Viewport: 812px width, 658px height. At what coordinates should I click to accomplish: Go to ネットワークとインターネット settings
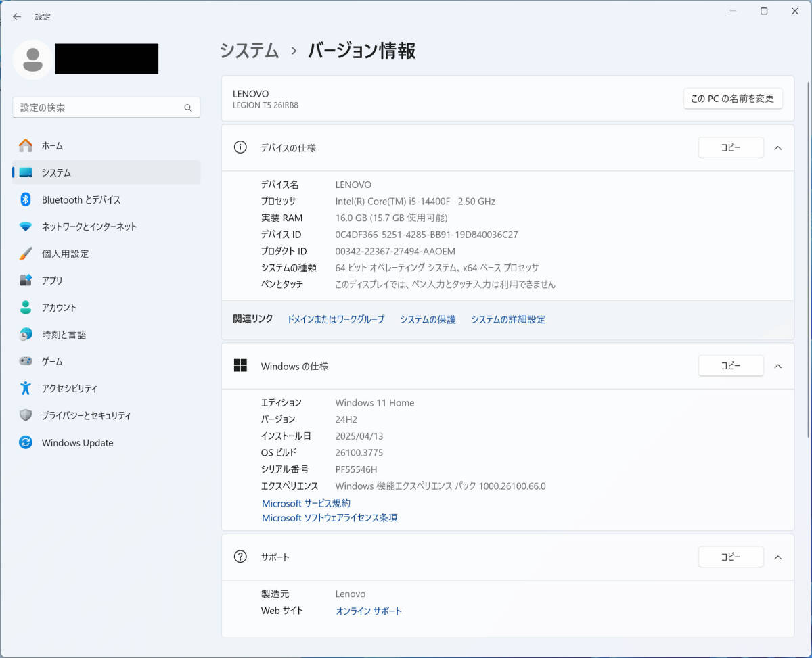[x=106, y=227]
